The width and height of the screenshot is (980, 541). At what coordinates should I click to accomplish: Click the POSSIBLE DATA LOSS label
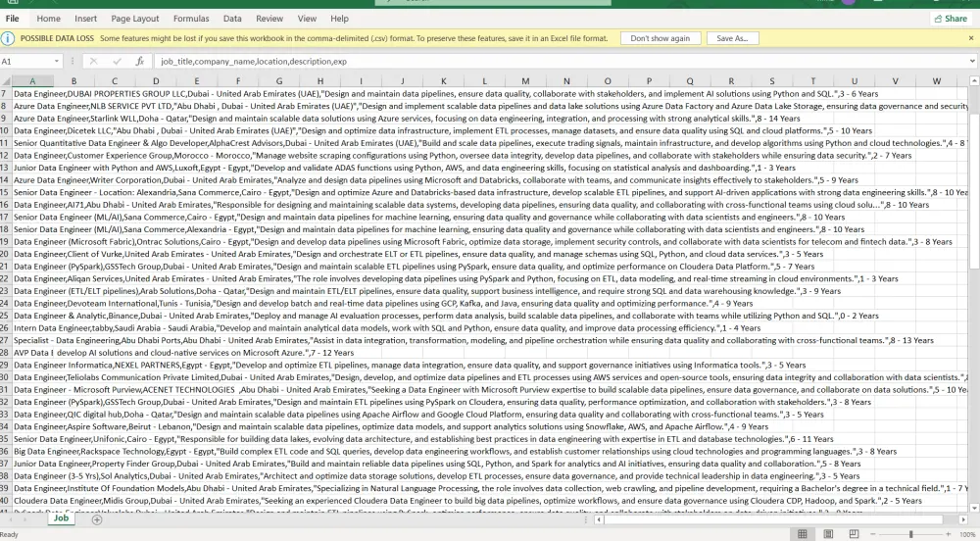[x=57, y=39]
